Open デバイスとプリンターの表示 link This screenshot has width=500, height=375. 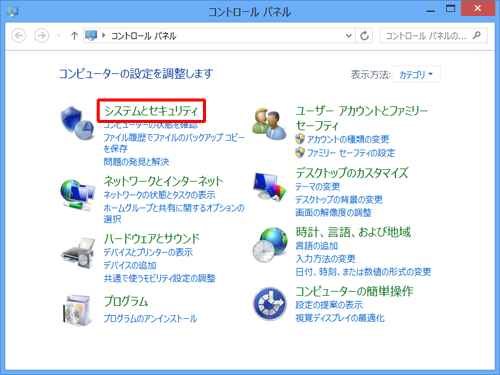[148, 252]
